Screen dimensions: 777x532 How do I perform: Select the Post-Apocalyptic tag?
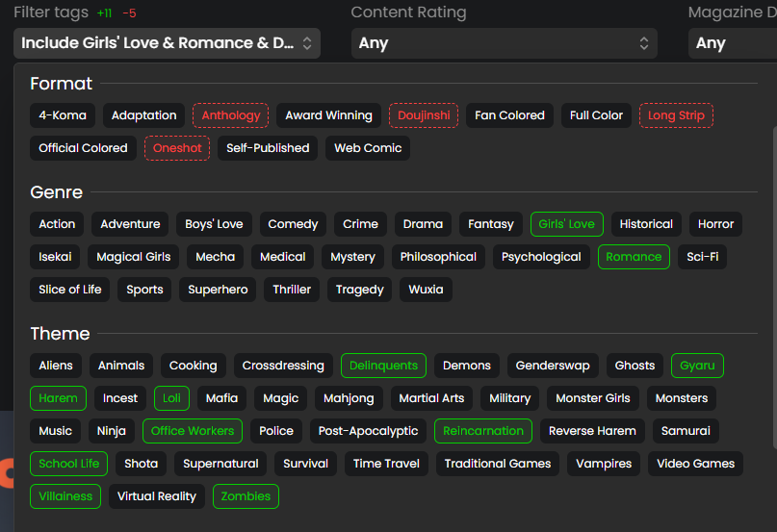[368, 431]
